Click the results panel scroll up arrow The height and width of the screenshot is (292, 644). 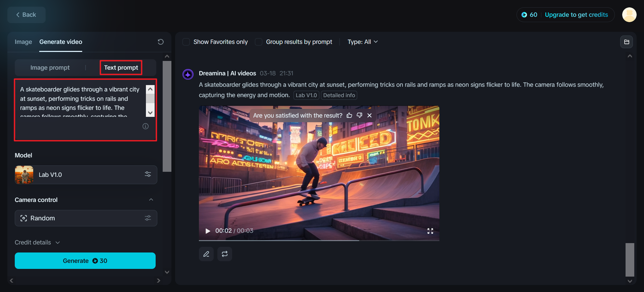[630, 56]
